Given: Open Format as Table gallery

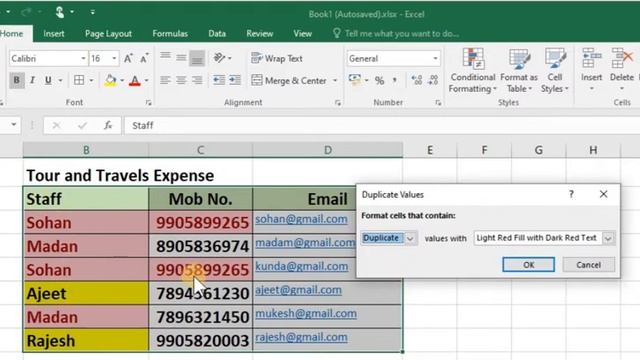Looking at the screenshot, I should click(519, 71).
